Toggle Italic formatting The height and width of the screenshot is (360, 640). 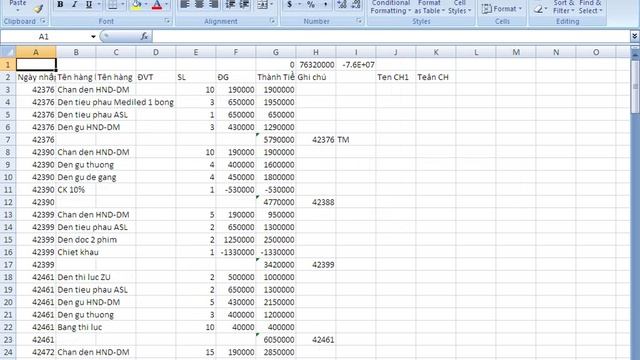point(74,5)
